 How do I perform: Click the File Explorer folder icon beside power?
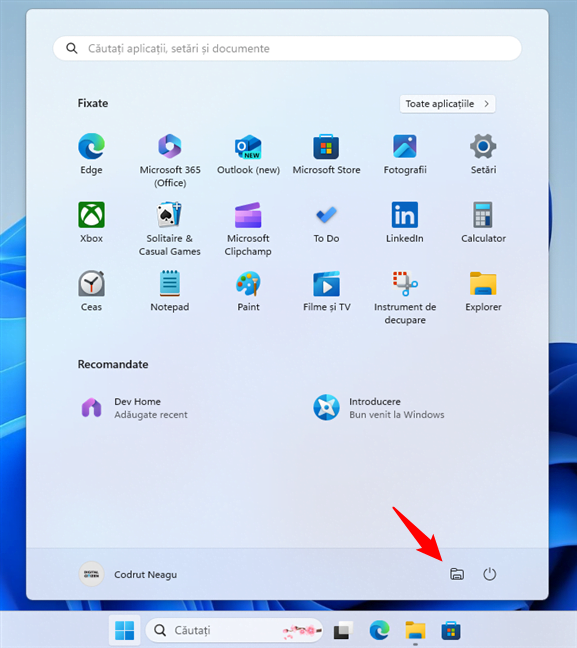click(457, 574)
